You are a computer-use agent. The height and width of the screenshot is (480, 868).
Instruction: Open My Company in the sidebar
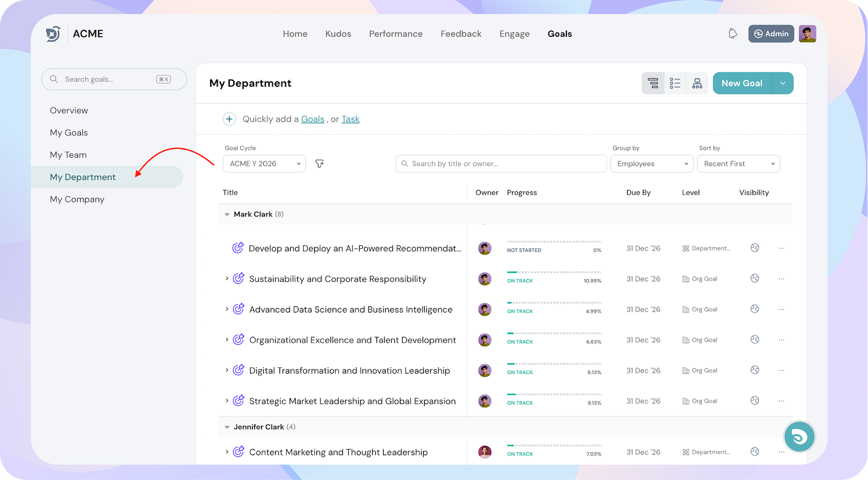tap(77, 200)
